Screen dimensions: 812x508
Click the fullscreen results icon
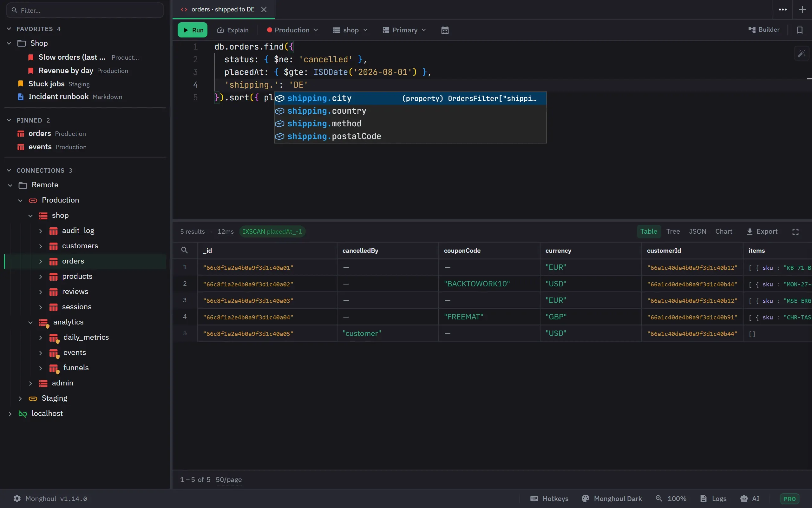pos(795,232)
